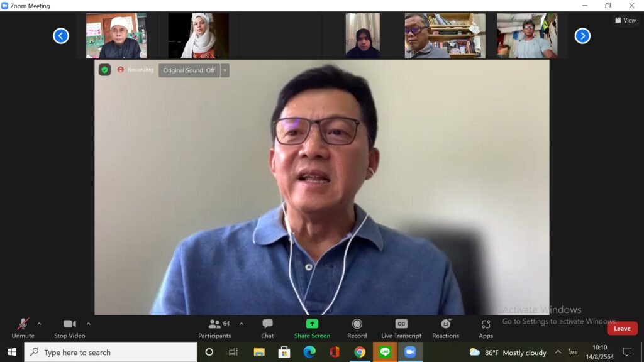The width and height of the screenshot is (644, 362).
Task: Click the green encryption shield icon
Action: pos(105,70)
